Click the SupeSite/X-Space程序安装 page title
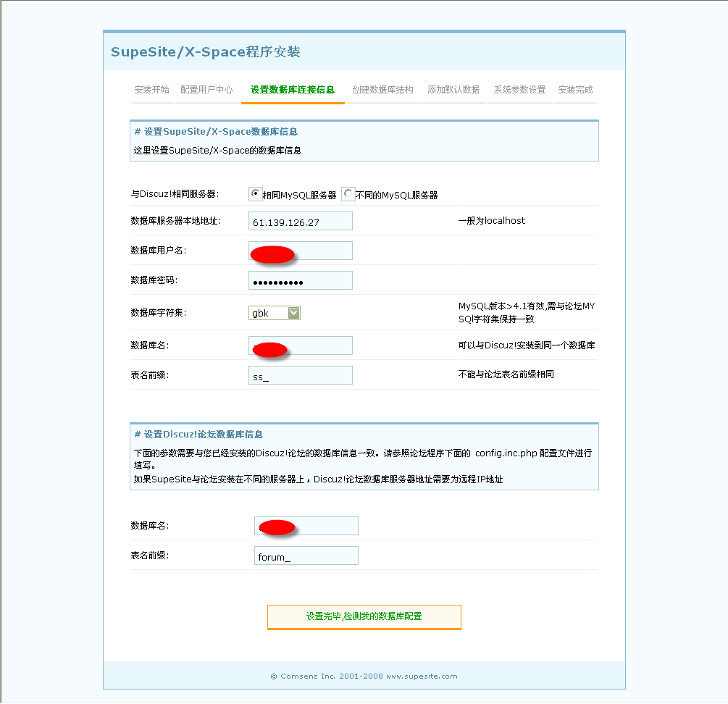Image resolution: width=728 pixels, height=704 pixels. (206, 51)
